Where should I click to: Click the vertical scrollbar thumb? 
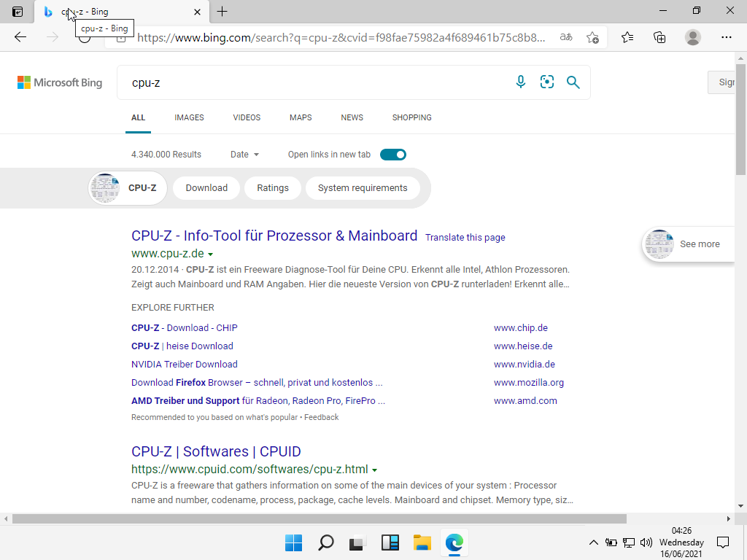[740, 119]
